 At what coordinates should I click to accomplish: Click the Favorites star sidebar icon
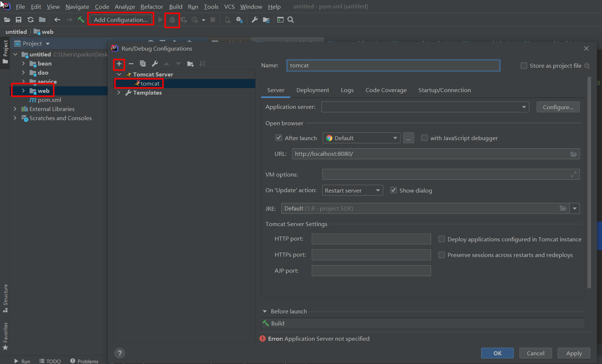click(5, 348)
